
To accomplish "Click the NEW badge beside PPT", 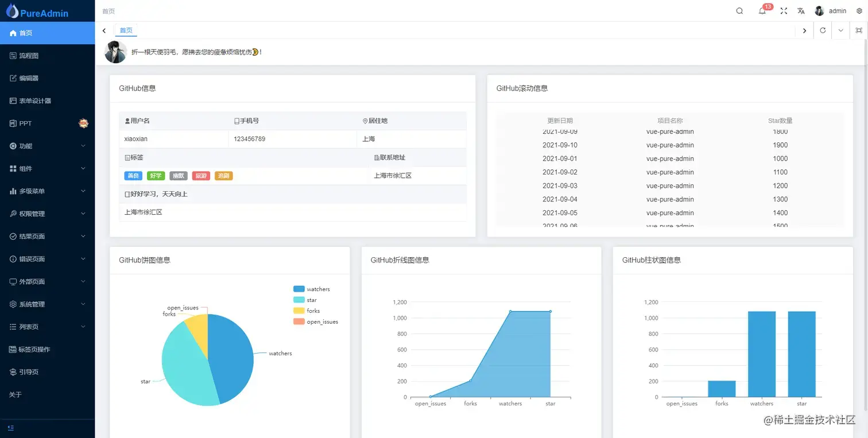I will click(x=83, y=123).
